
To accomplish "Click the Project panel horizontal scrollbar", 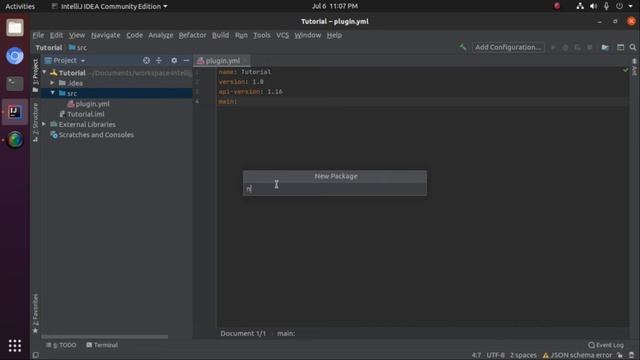I will pos(105,337).
